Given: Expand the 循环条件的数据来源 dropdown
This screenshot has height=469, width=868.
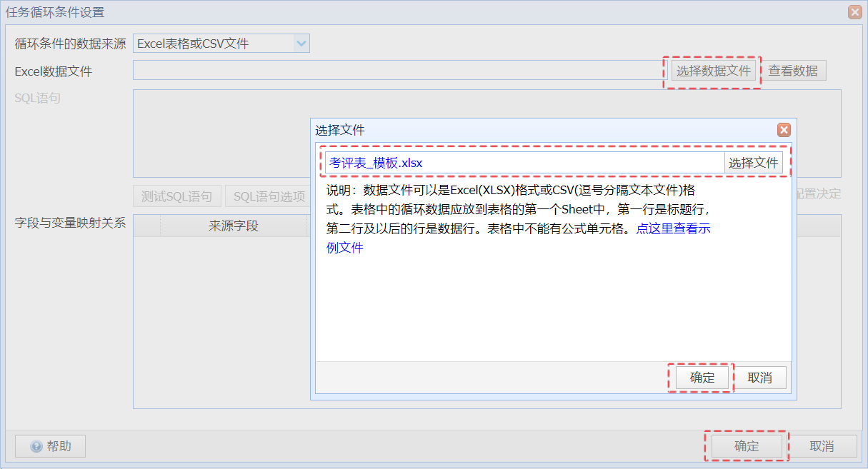Looking at the screenshot, I should click(x=301, y=44).
